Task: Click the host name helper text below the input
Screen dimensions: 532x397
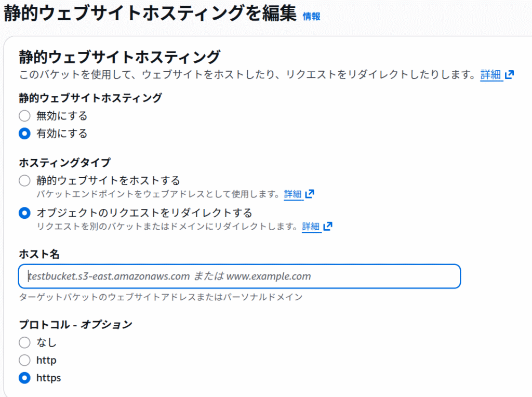Action: 161,297
